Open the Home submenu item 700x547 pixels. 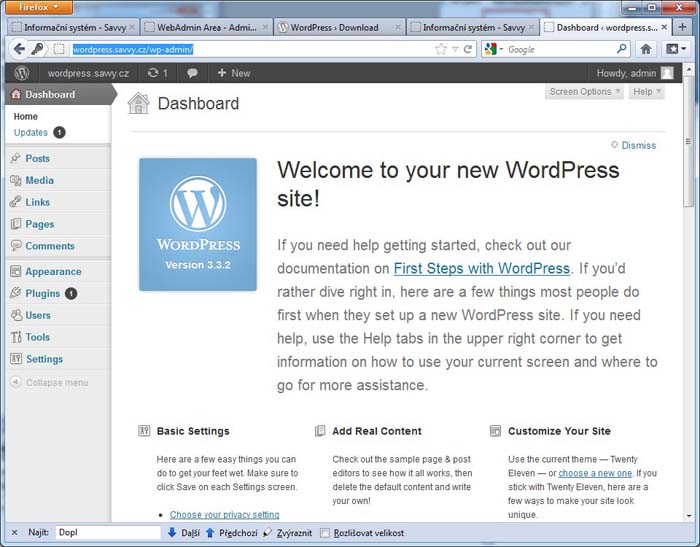point(25,116)
